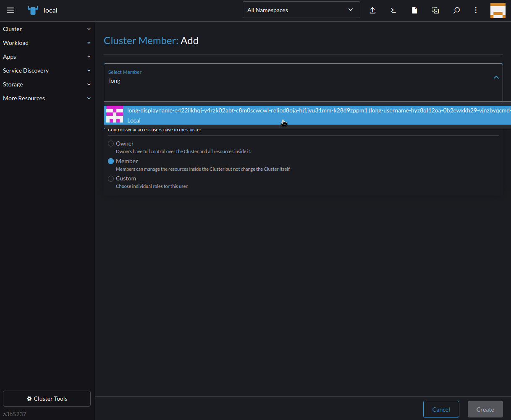
Task: Open the kebab menu icon in header
Action: point(476,10)
